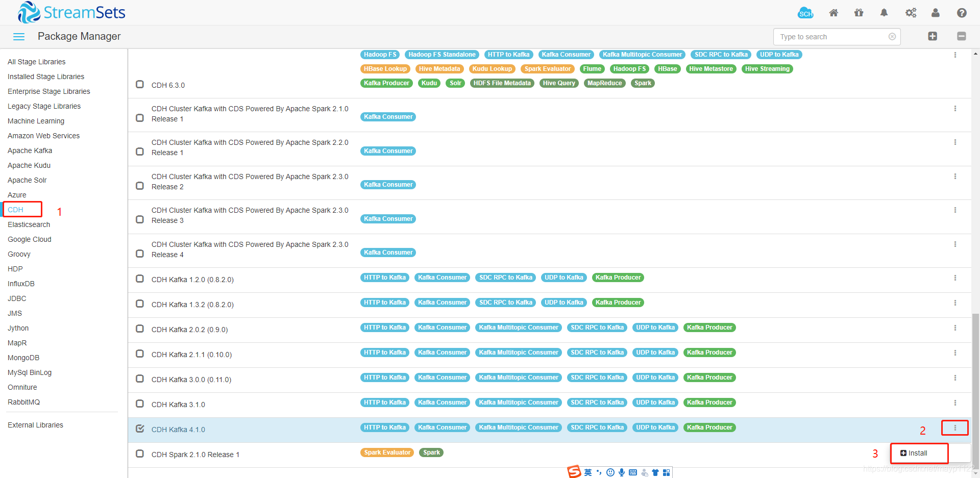
Task: Select All Stage Libraries in sidebar
Action: click(36, 62)
